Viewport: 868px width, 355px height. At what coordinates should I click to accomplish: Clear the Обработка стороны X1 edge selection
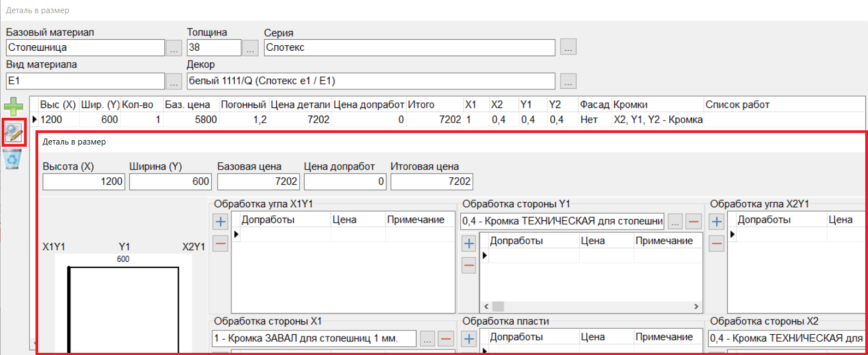point(446,339)
